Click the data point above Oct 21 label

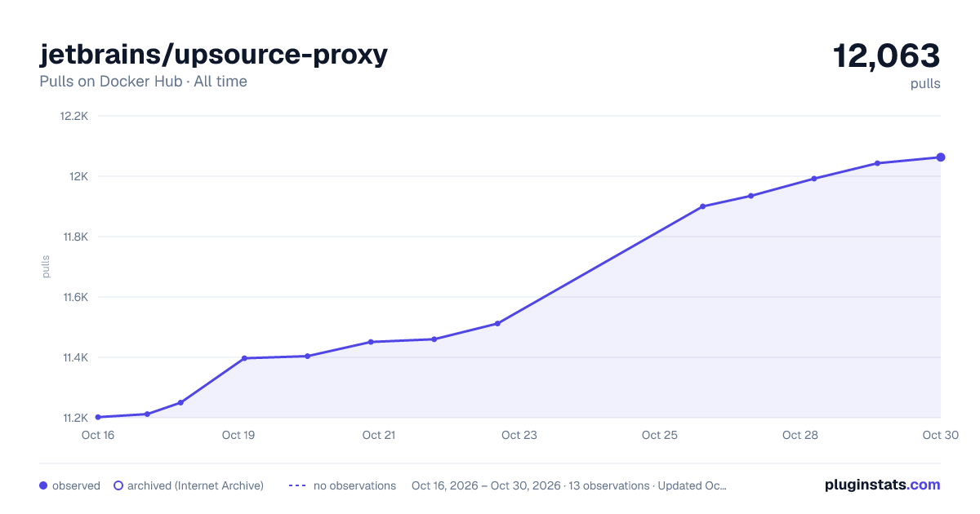point(371,342)
